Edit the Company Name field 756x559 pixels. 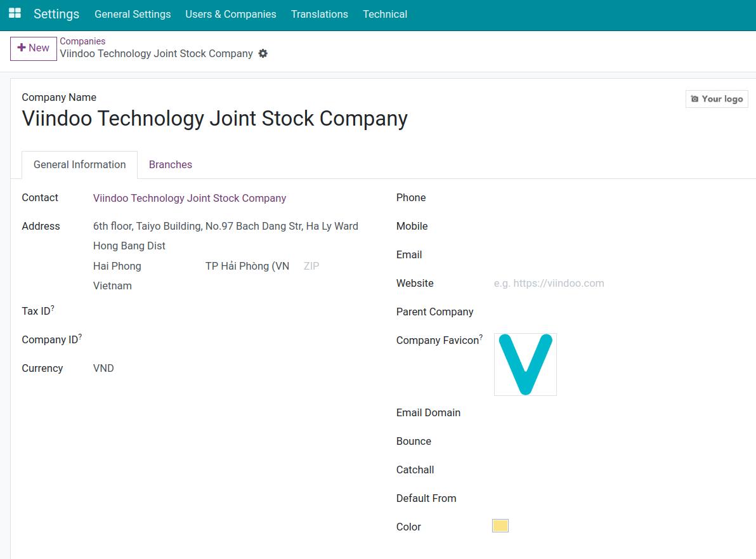point(214,119)
